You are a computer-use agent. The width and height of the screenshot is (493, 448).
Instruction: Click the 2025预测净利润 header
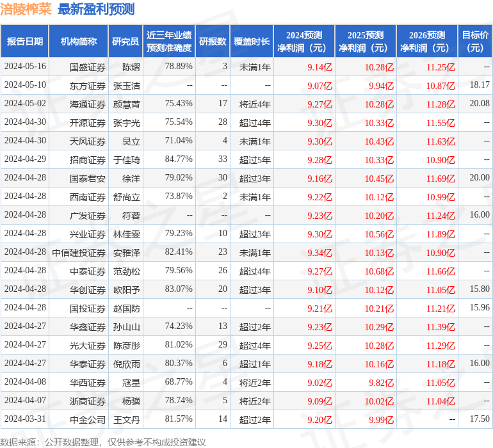click(366, 42)
